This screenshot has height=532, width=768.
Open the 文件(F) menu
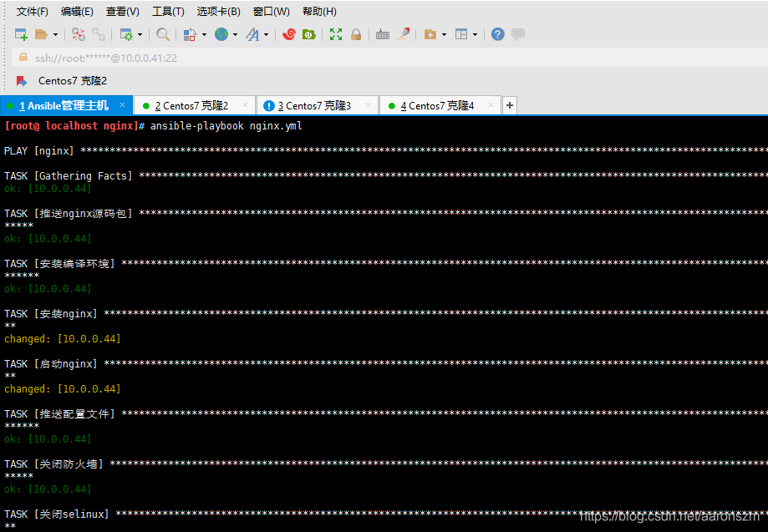click(x=33, y=11)
